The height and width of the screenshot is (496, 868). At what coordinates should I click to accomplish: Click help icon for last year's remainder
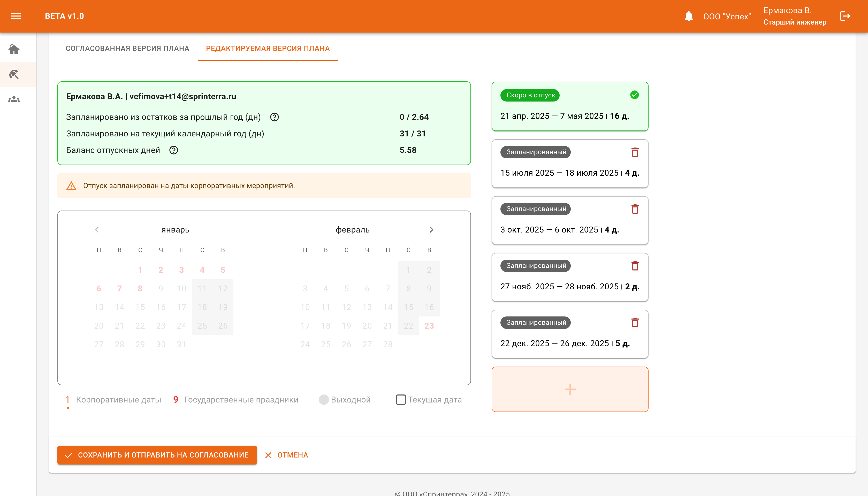click(x=274, y=117)
